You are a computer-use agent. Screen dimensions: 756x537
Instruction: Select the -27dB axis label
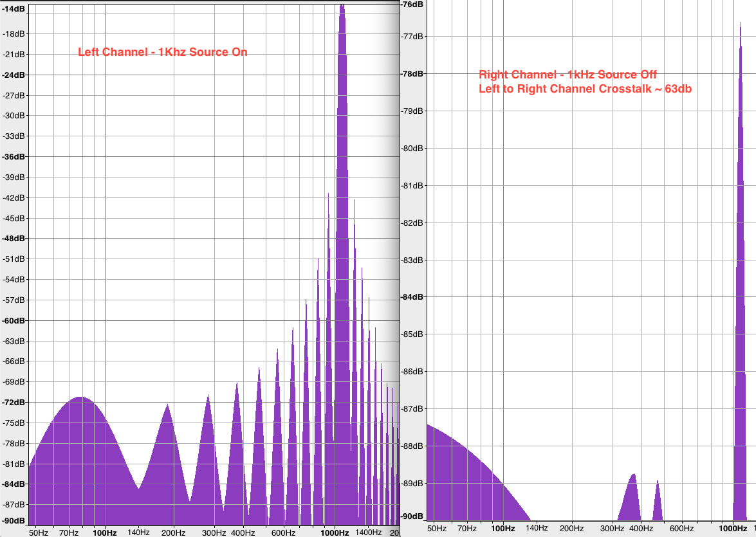(14, 95)
